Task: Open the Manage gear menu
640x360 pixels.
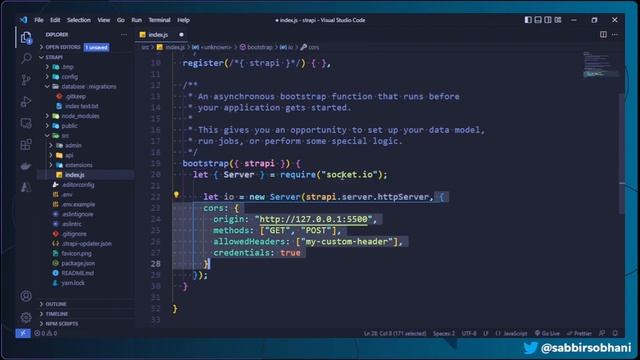Action: point(26,317)
